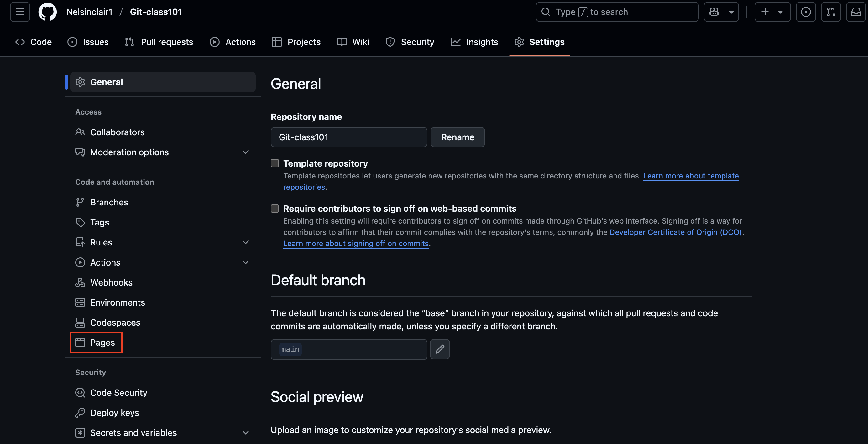Screen dimensions: 868x444
Task: Open the Security repository tab
Action: click(x=410, y=42)
